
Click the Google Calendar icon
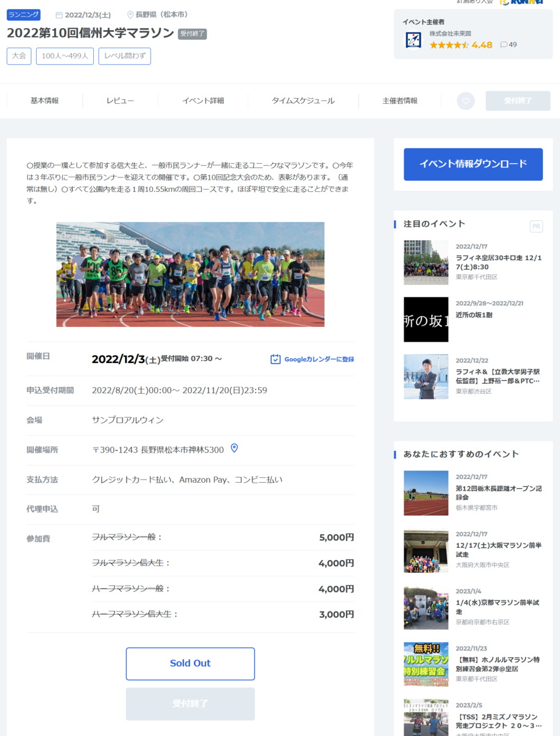tap(275, 359)
